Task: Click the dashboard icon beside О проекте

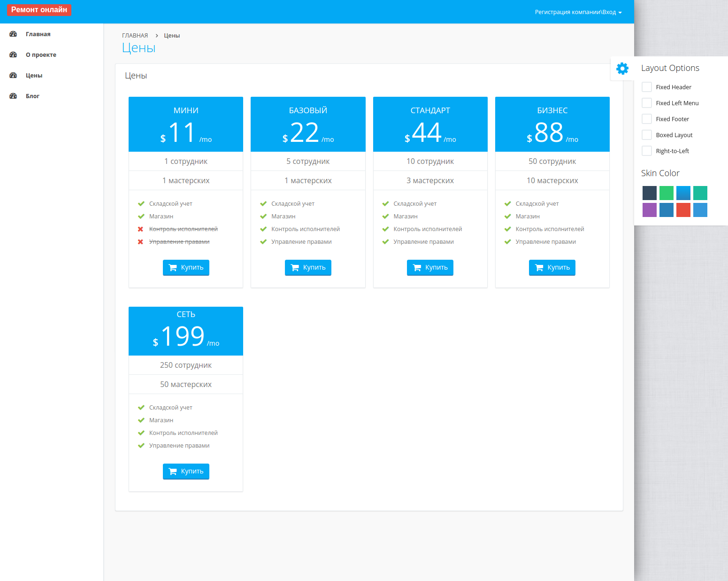Action: [x=13, y=55]
